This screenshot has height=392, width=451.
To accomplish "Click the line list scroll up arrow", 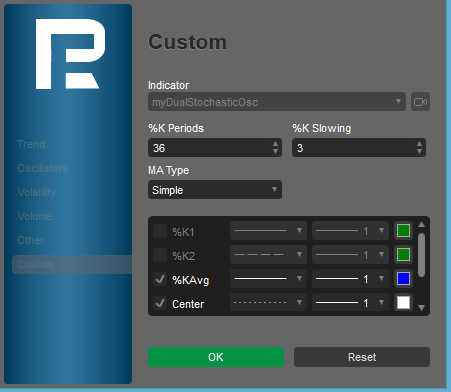I will tap(421, 224).
